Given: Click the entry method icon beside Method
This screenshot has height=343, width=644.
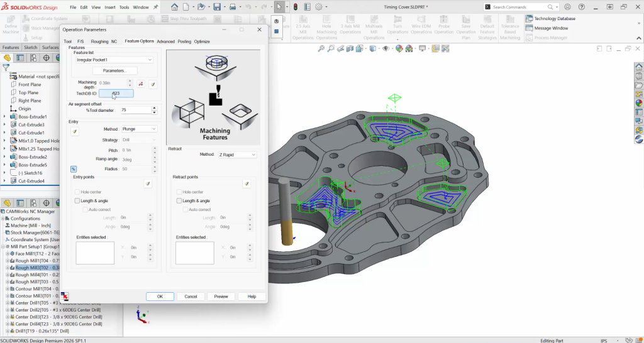Looking at the screenshot, I should pos(74,132).
